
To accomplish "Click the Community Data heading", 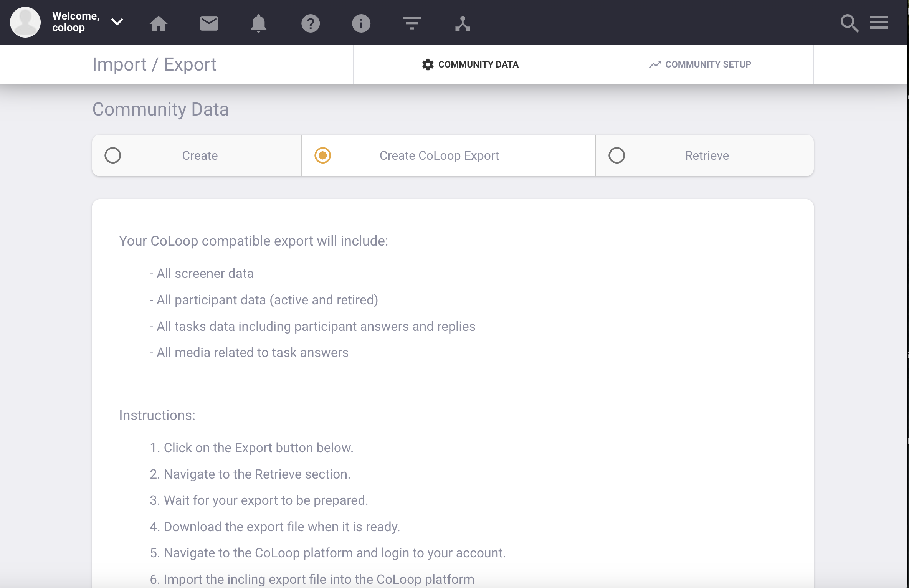I will point(160,109).
